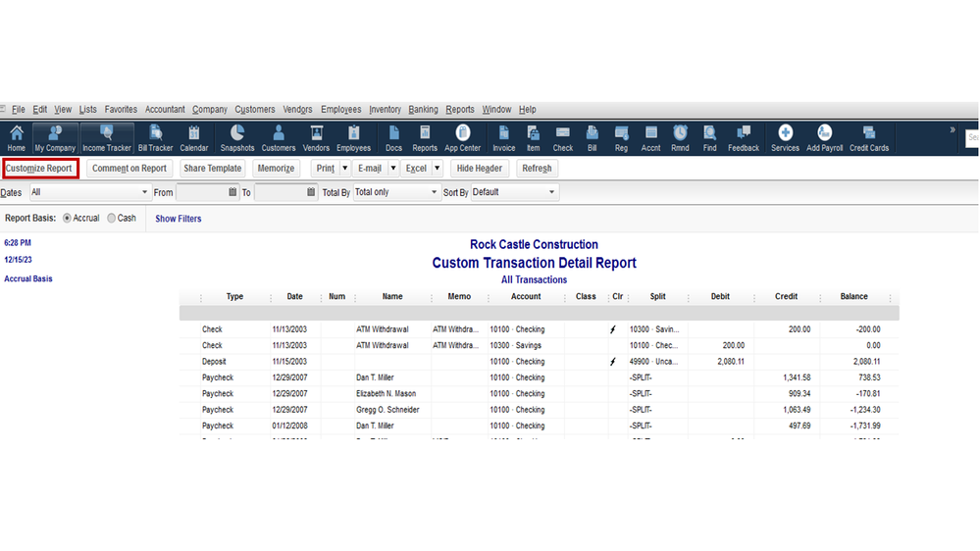The width and height of the screenshot is (980, 551).
Task: Open the Employees center icon
Action: coord(354,138)
